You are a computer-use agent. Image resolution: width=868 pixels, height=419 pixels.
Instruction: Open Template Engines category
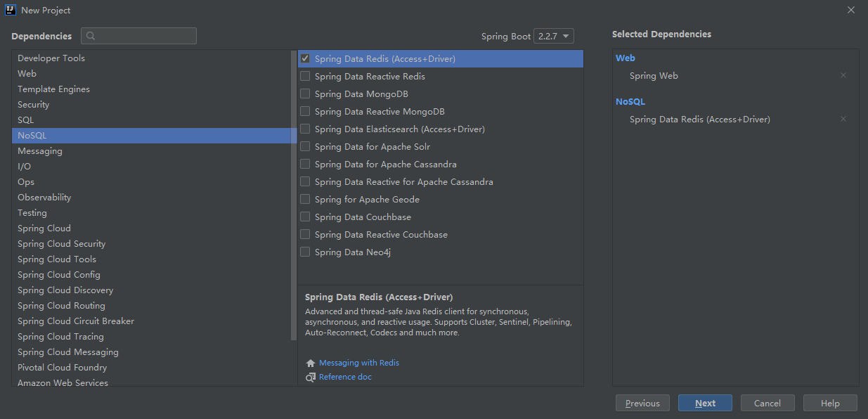pyautogui.click(x=151, y=89)
